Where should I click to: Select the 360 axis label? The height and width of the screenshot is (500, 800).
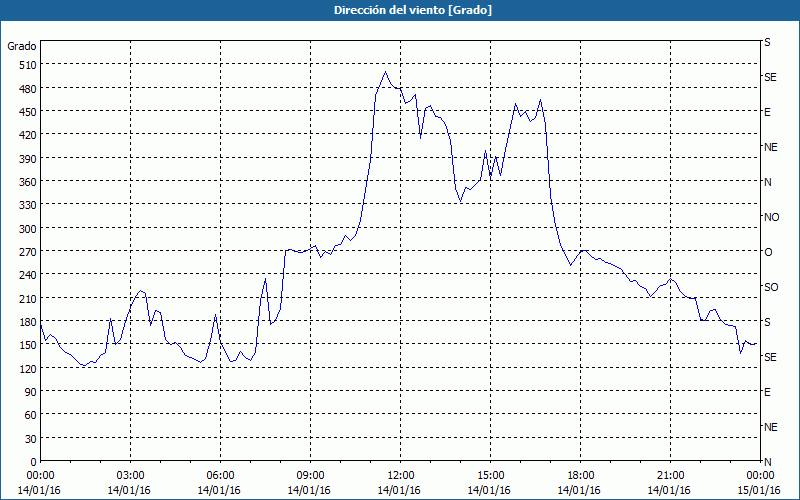click(x=28, y=182)
